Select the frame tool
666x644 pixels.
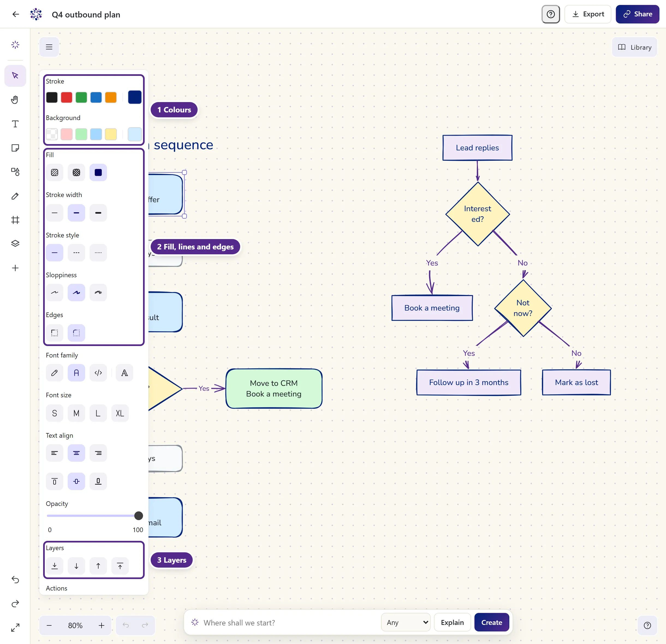point(15,220)
